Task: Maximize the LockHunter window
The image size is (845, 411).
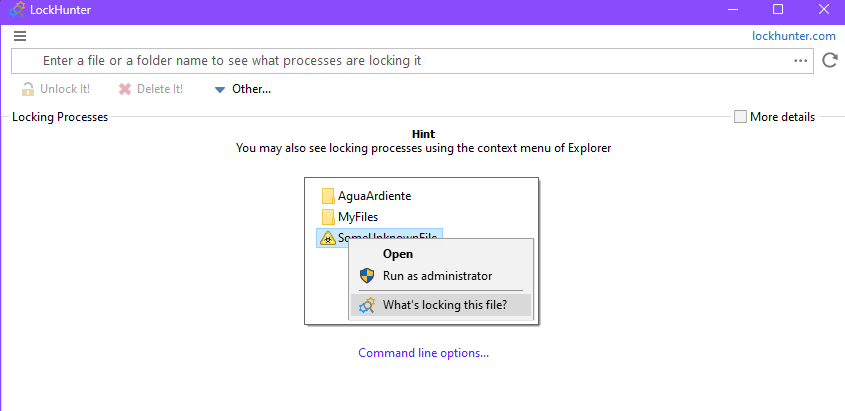Action: (778, 9)
